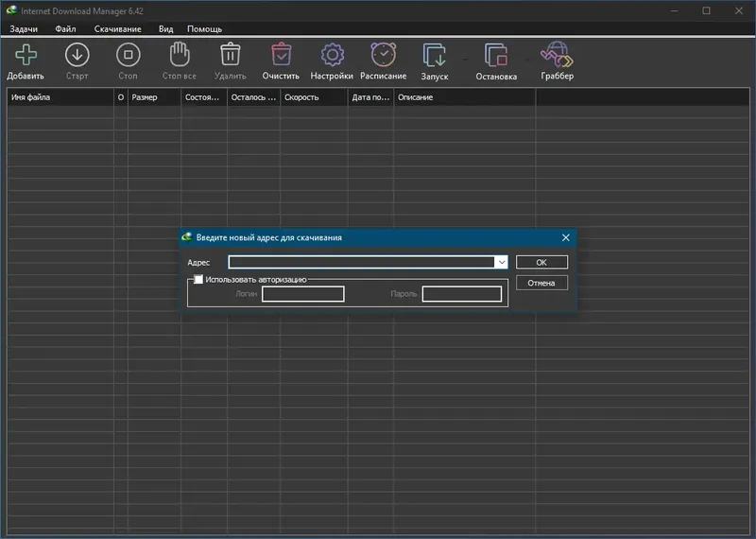Confirm the address with the OK button
This screenshot has width=756, height=539.
[x=541, y=262]
